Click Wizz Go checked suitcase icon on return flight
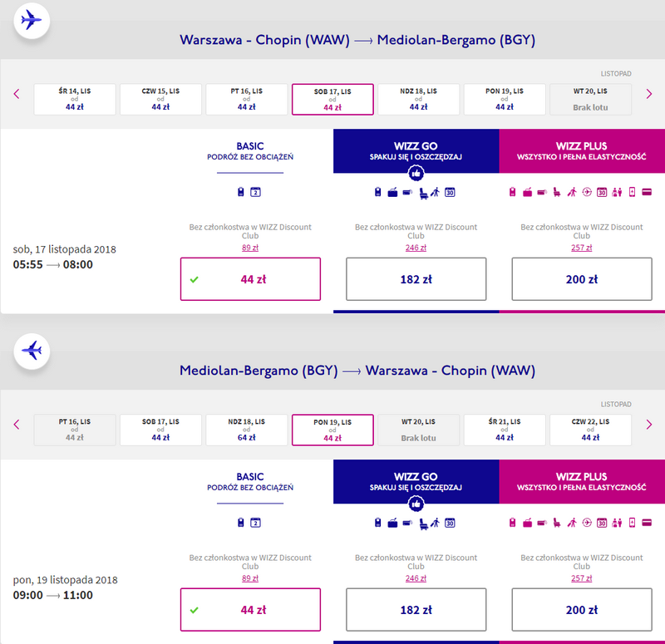 [x=392, y=524]
